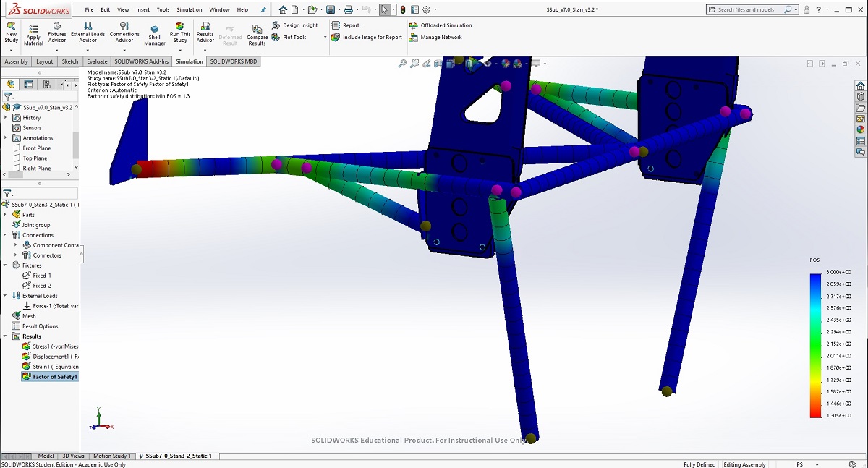Viewport: 868px width, 468px height.
Task: Click Include Image for Report
Action: tap(367, 38)
